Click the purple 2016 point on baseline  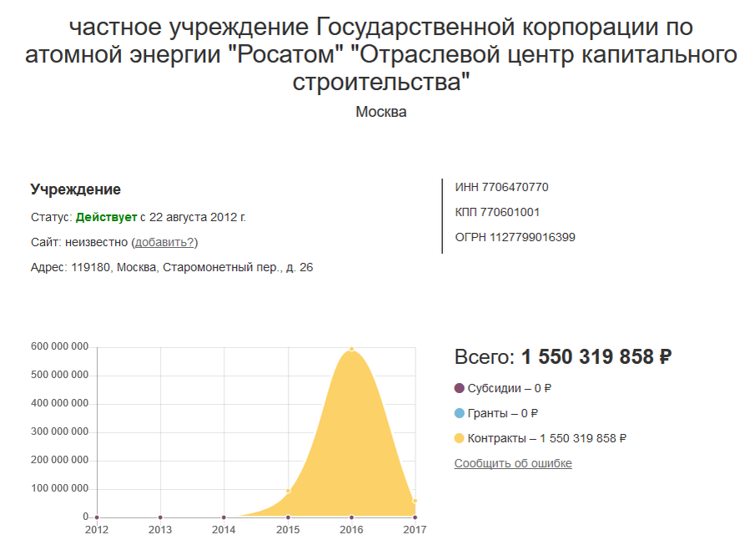pyautogui.click(x=351, y=517)
